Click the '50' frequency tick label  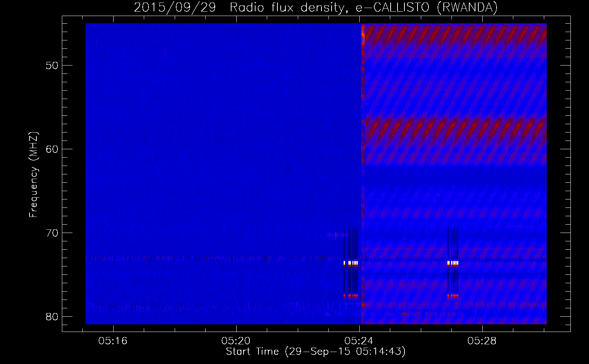[52, 66]
